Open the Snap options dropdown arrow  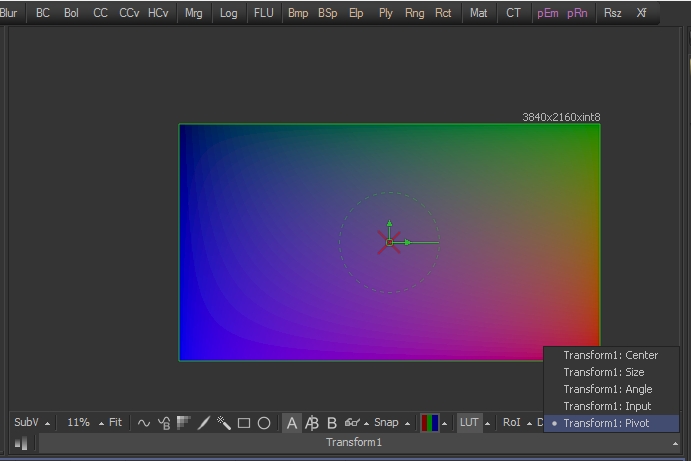(407, 424)
